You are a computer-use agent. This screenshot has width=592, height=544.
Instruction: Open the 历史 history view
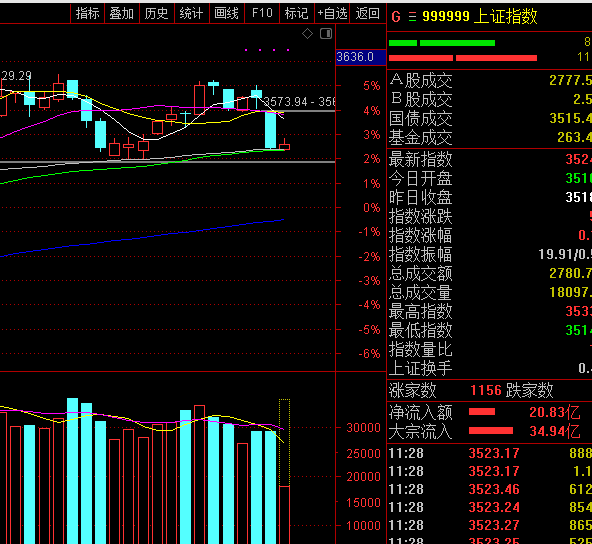click(157, 14)
